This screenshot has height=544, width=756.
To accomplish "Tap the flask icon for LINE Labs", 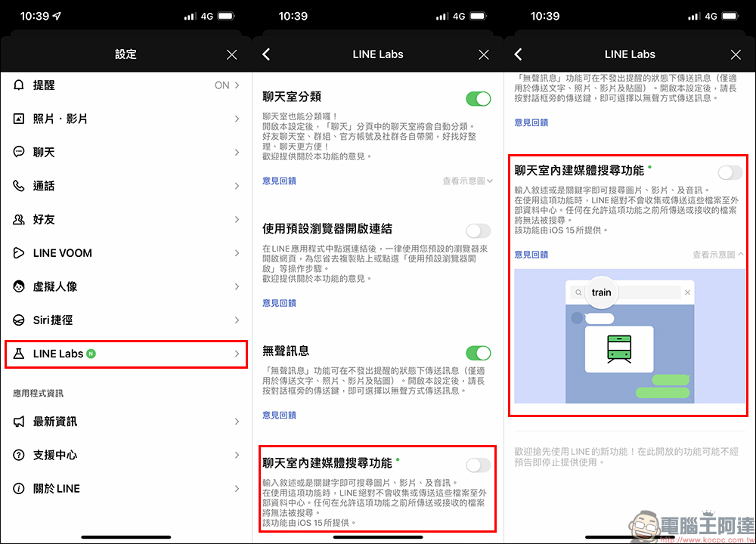I will coord(19,354).
